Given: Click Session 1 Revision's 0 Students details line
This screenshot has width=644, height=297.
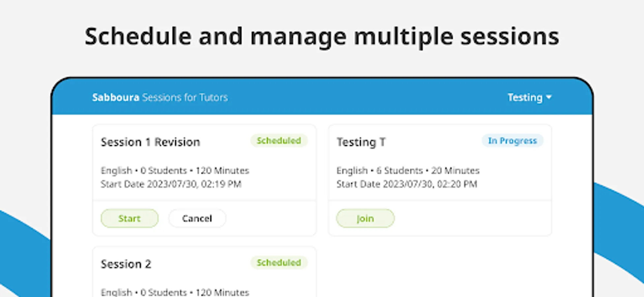Looking at the screenshot, I should pos(175,170).
